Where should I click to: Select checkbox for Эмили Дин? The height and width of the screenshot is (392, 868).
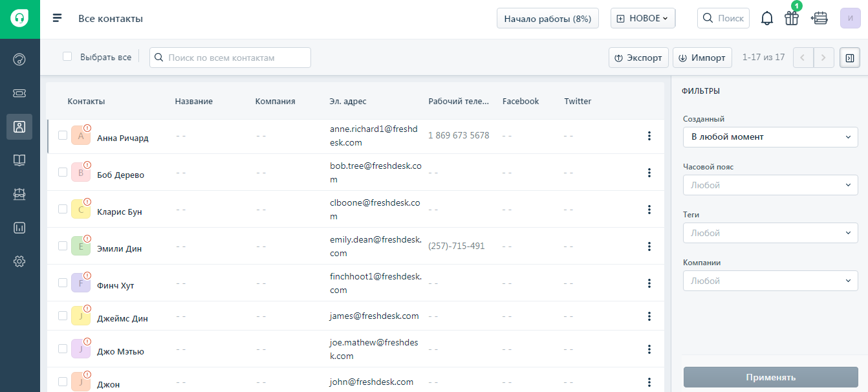(63, 246)
